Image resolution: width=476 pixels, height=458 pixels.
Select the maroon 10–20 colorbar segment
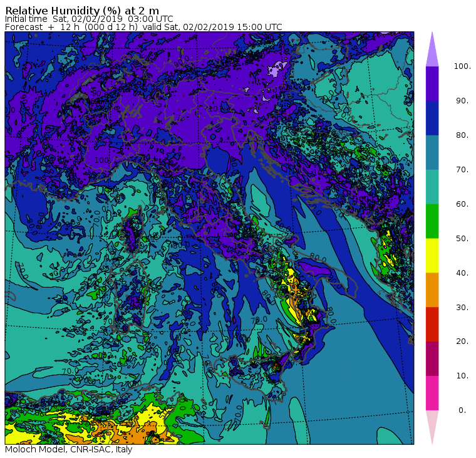(x=432, y=358)
